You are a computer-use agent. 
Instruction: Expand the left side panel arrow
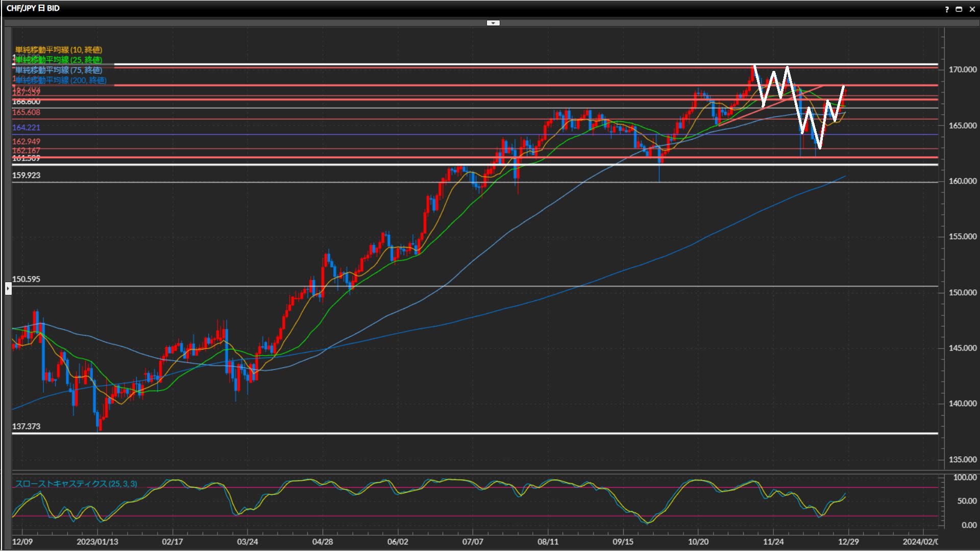pos(8,289)
